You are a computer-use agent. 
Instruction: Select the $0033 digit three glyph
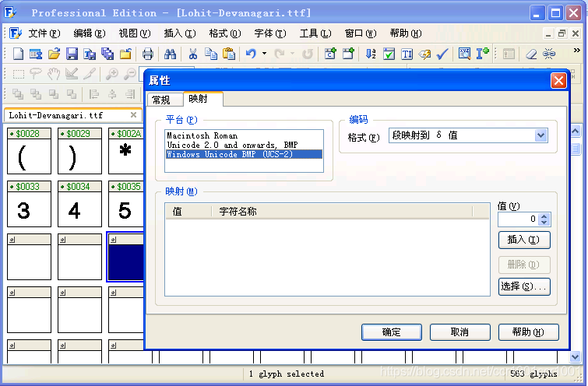pyautogui.click(x=29, y=204)
